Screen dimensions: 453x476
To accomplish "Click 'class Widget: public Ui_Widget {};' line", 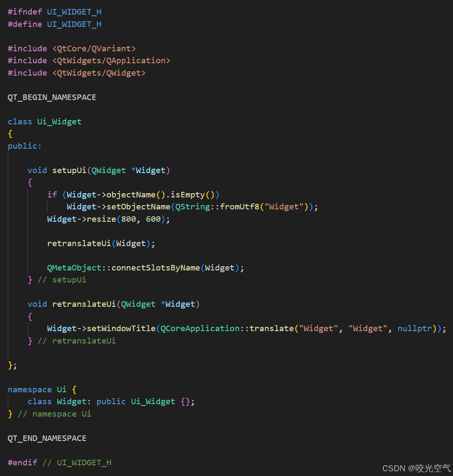I will coord(111,402).
